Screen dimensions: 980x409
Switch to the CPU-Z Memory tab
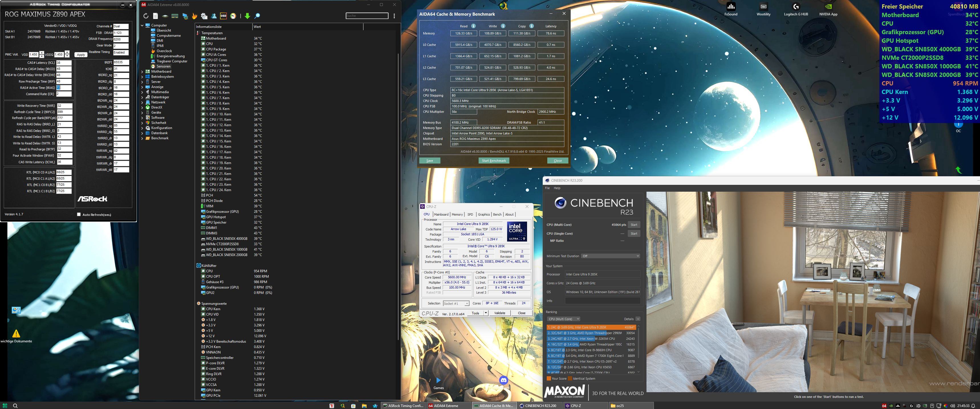tap(457, 214)
